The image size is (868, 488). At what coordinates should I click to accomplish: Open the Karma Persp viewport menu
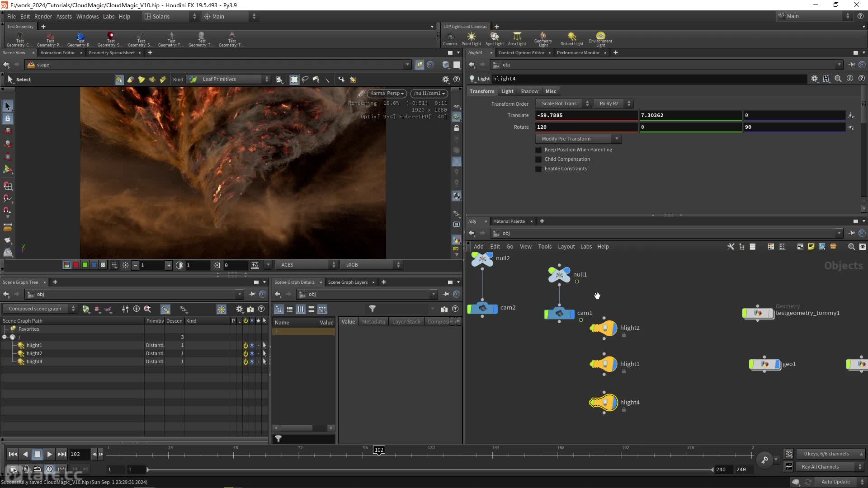[387, 94]
